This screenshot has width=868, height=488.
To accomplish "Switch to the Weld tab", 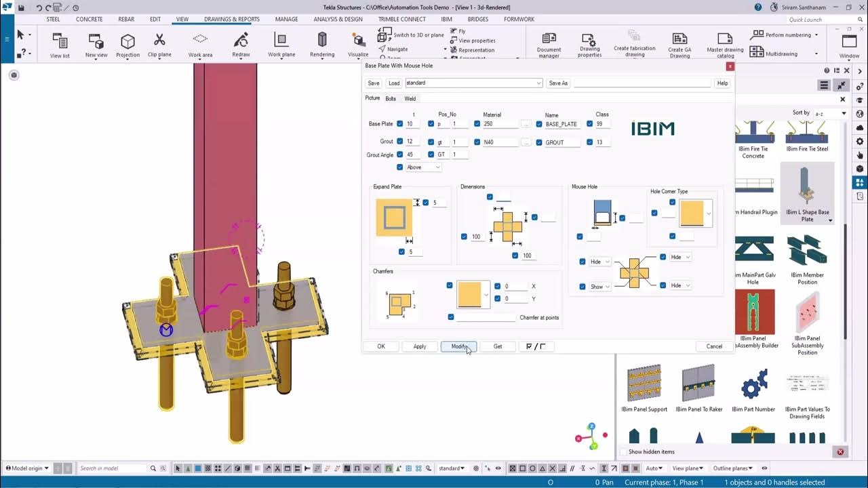I will [410, 98].
